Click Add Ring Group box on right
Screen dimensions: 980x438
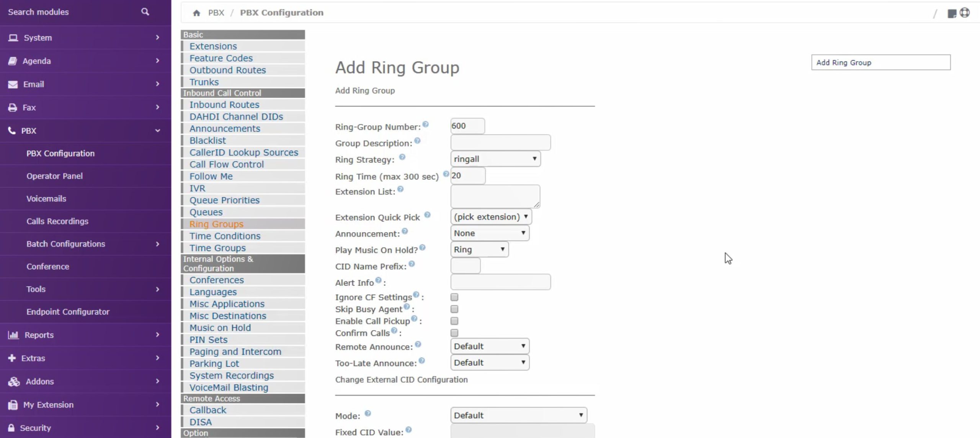881,62
